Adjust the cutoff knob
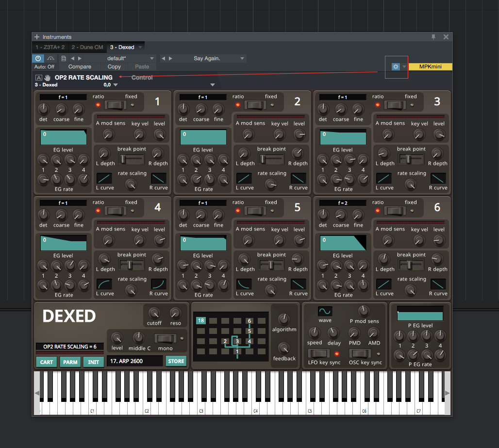The image size is (499, 448). (154, 314)
